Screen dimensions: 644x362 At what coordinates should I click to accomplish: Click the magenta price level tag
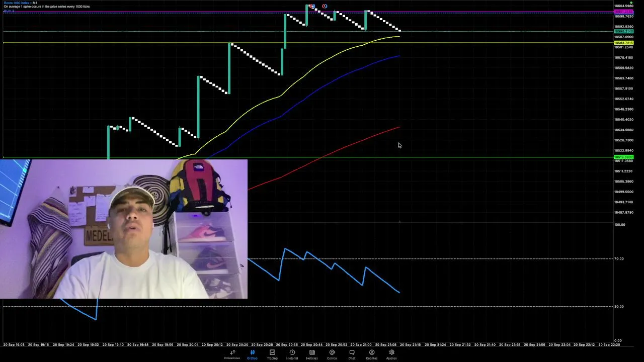pyautogui.click(x=623, y=12)
